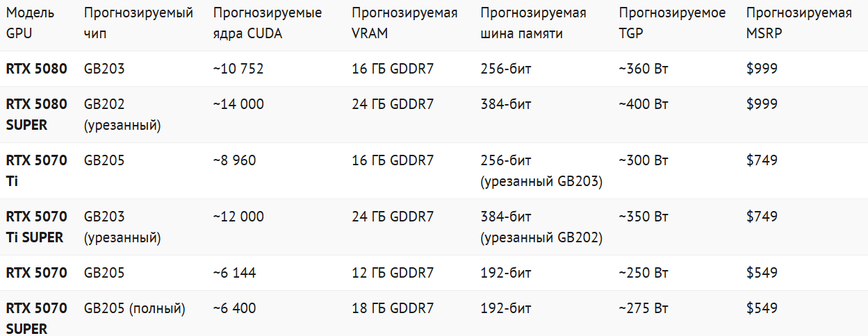Click the 'Прогнозируемая MSRP' column header

(799, 23)
